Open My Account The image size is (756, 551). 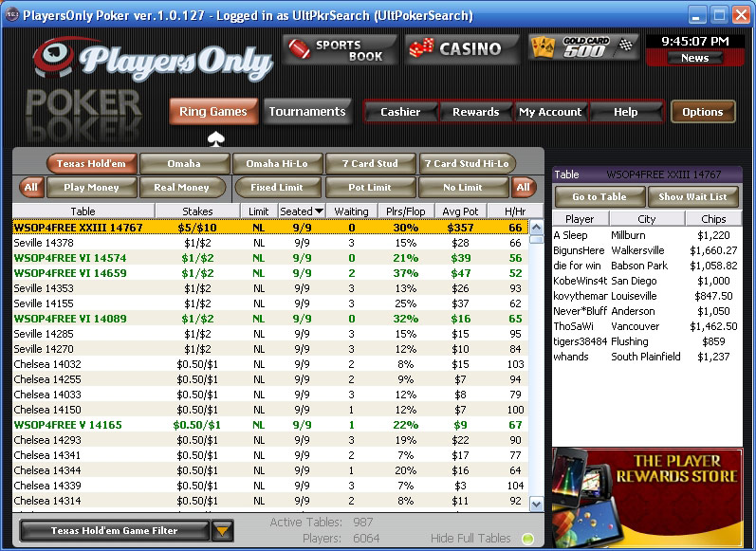550,112
